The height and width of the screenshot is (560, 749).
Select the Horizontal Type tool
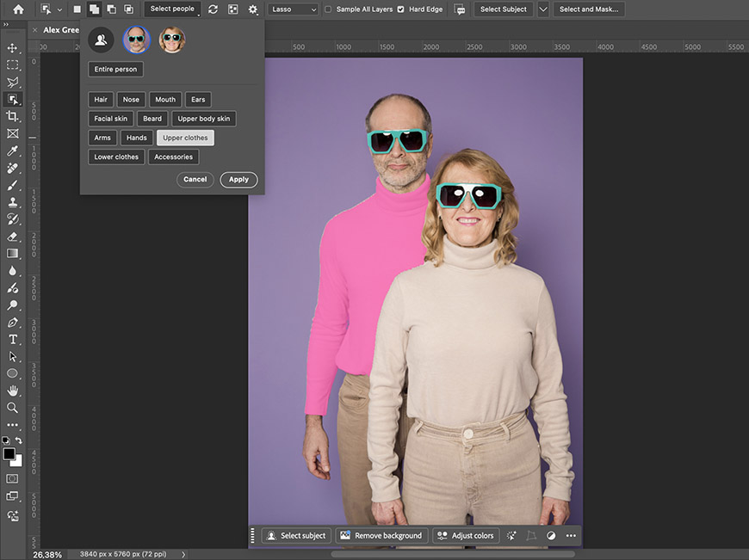[12, 340]
